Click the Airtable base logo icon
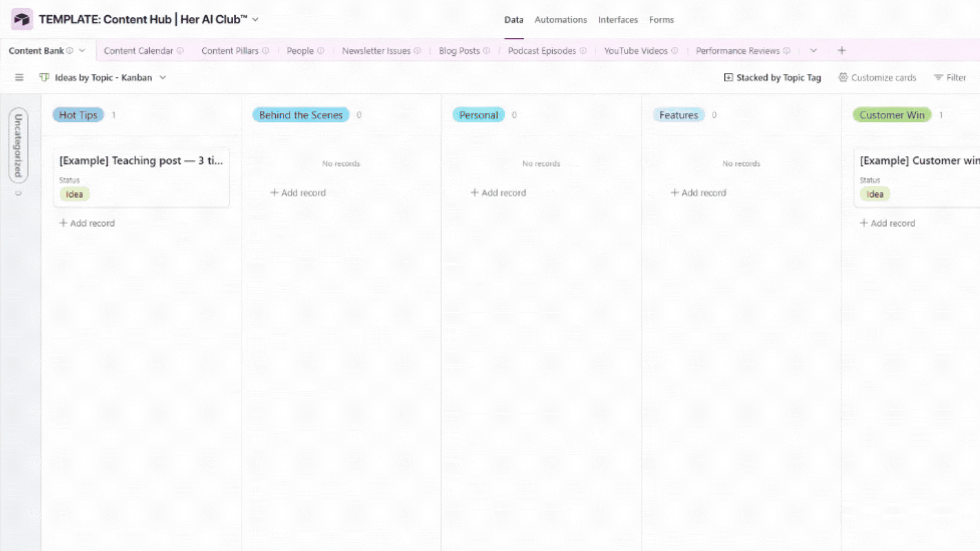The height and width of the screenshot is (551, 980). tap(22, 19)
